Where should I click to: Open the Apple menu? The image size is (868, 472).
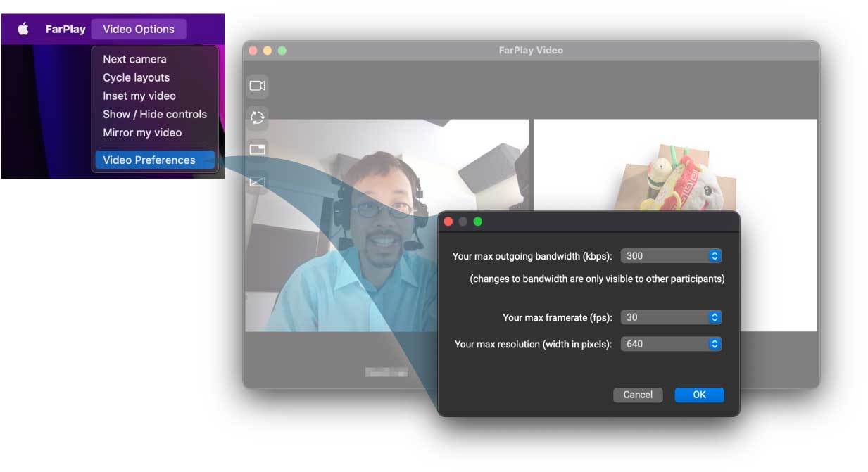23,29
